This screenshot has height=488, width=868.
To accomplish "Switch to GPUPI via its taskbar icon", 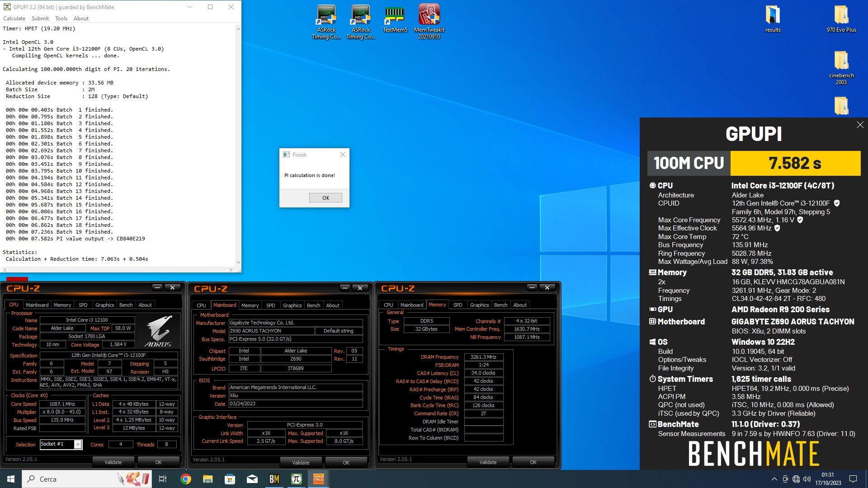I will [296, 479].
